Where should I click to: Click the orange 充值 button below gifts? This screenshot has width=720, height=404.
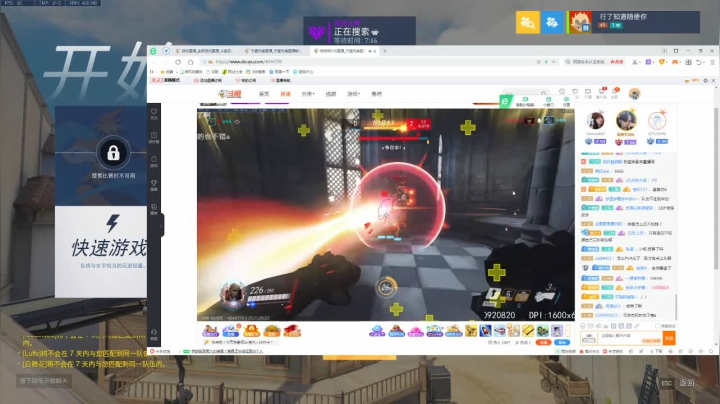tap(544, 342)
